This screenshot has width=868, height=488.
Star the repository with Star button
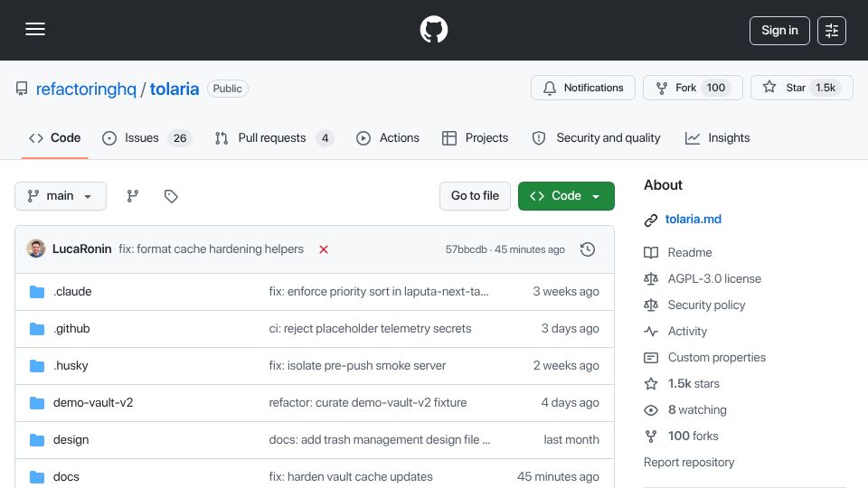(802, 88)
